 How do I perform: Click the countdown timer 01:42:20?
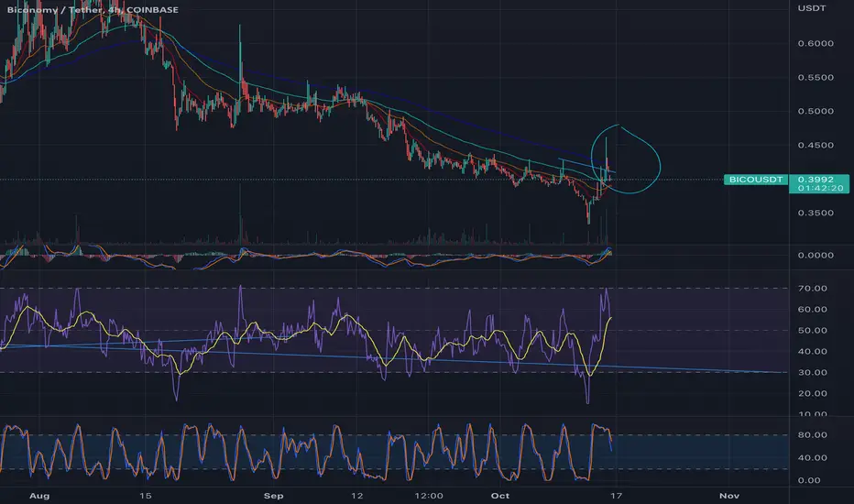(x=820, y=188)
